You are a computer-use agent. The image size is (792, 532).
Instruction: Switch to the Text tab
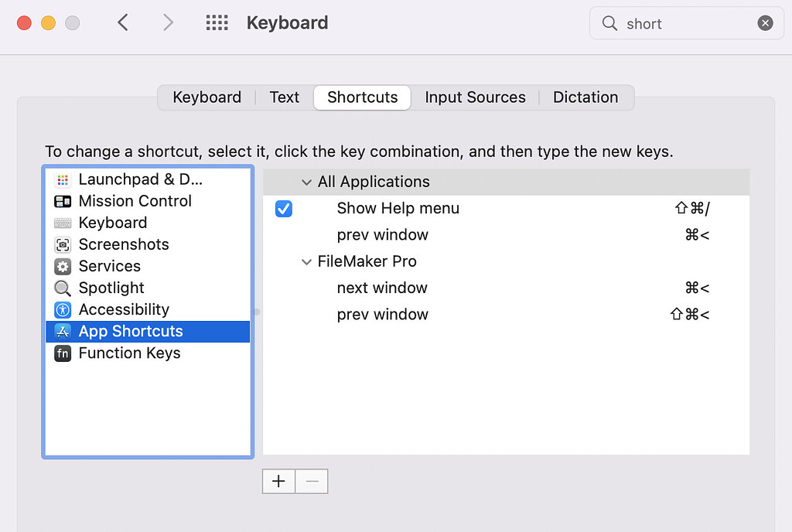click(284, 97)
